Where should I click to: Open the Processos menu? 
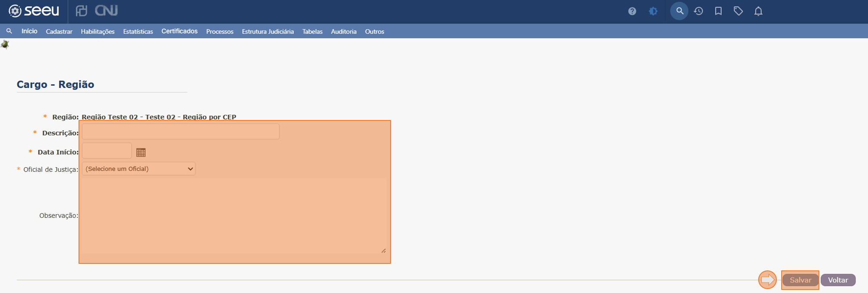220,32
